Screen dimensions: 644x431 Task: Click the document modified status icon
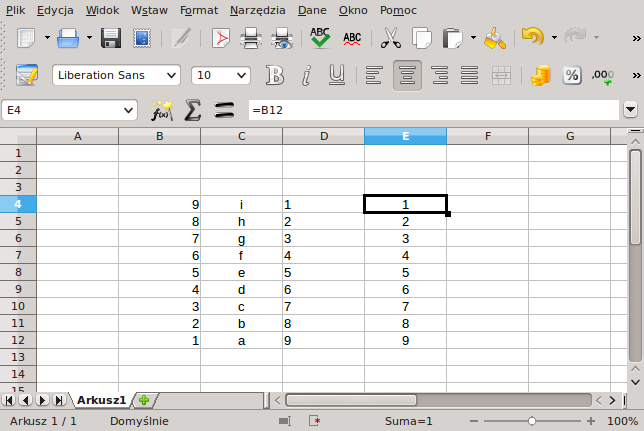(315, 421)
